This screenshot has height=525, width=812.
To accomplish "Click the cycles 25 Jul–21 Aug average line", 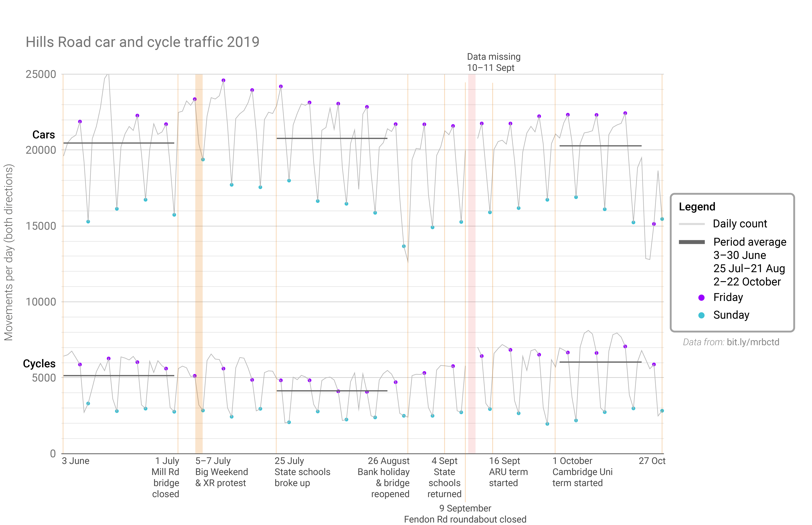I will pos(332,391).
